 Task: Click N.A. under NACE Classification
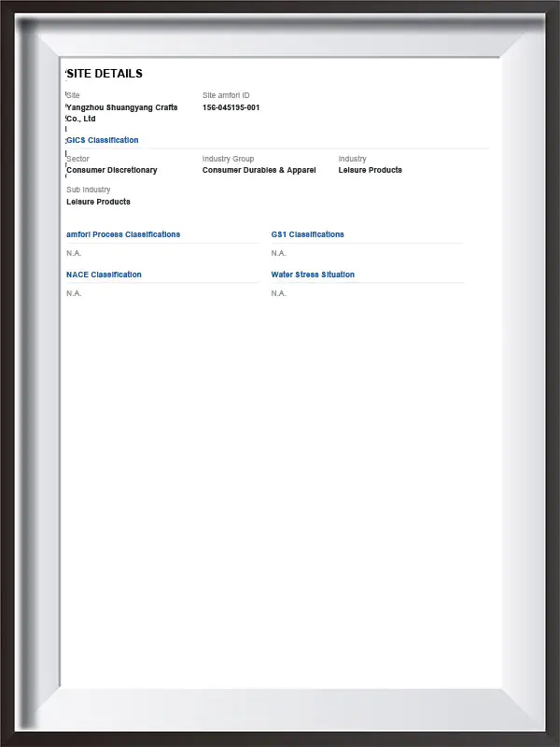[x=74, y=293]
